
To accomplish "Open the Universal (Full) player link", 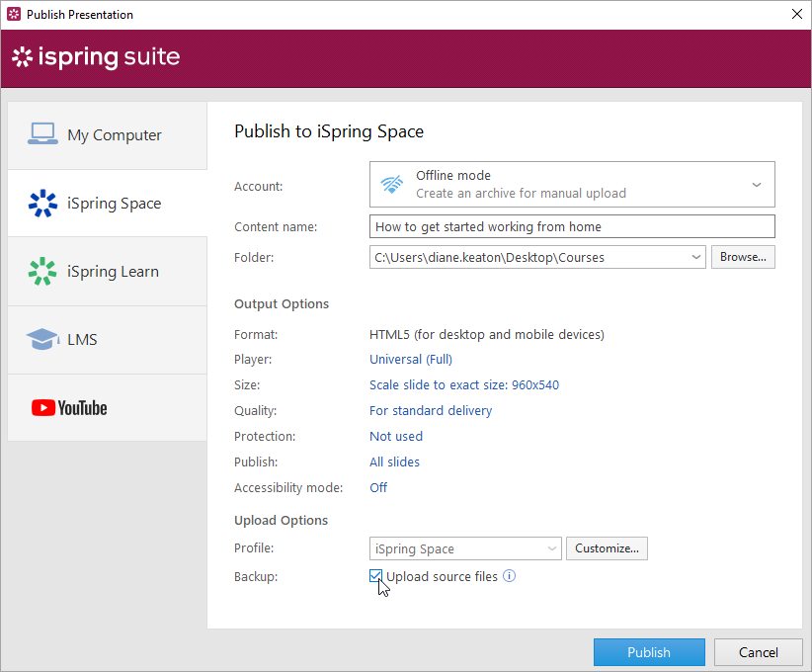I will (x=411, y=360).
